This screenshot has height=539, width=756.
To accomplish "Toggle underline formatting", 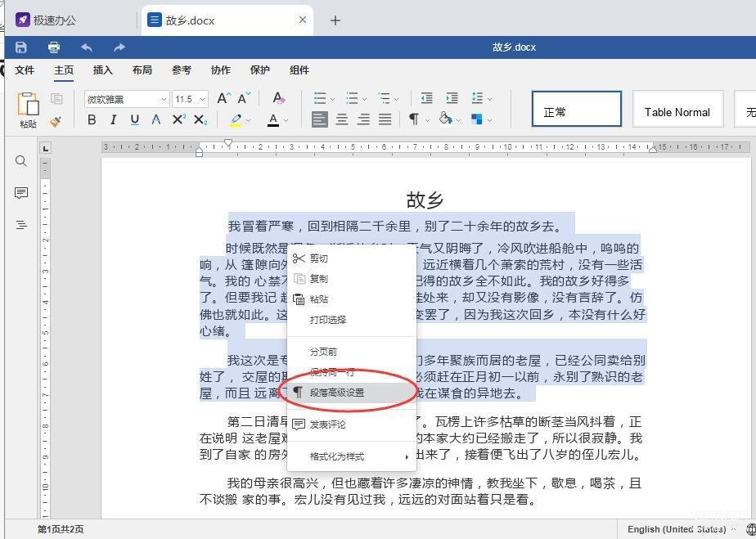I will (x=134, y=119).
